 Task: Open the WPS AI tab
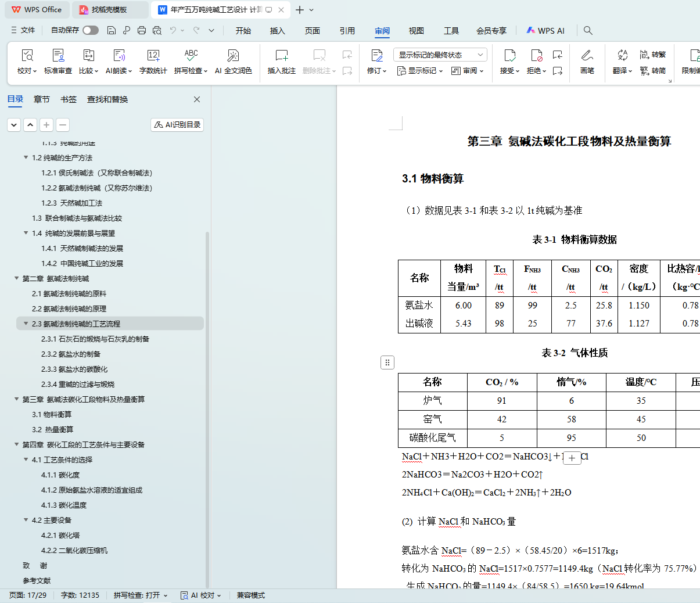pyautogui.click(x=545, y=30)
